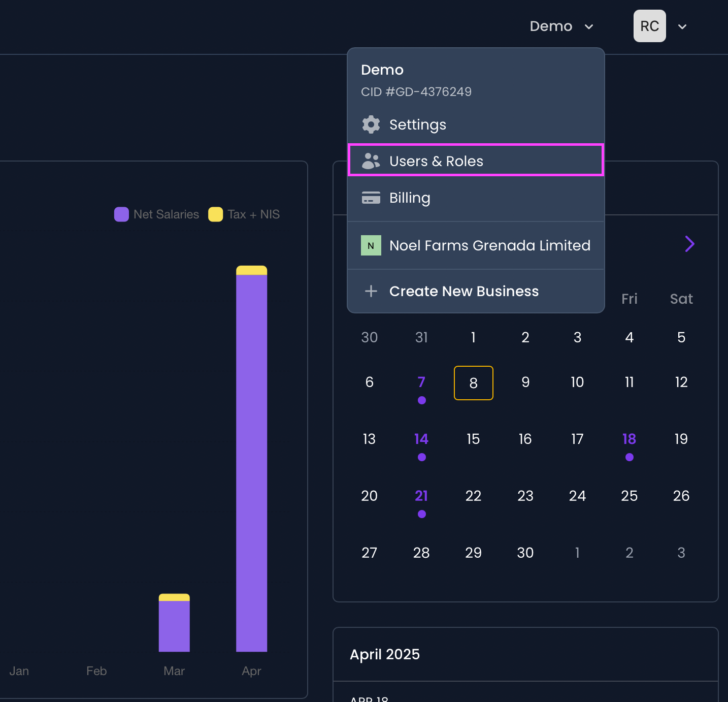Click the RC user avatar
This screenshot has height=702, width=728.
[650, 26]
